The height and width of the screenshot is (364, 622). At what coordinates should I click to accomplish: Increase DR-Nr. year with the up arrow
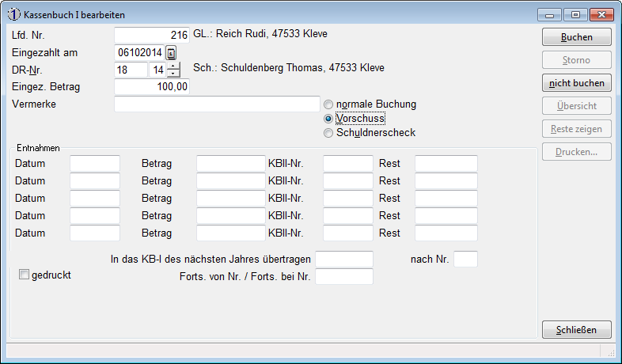pos(174,66)
